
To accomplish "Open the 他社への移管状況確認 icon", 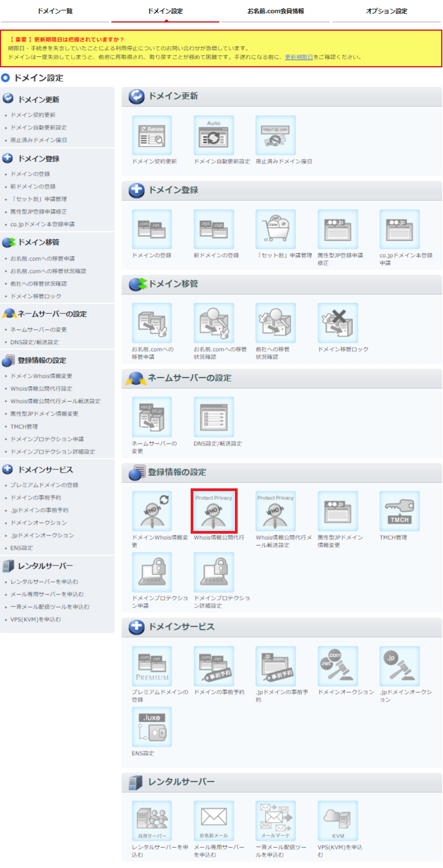I will click(276, 323).
